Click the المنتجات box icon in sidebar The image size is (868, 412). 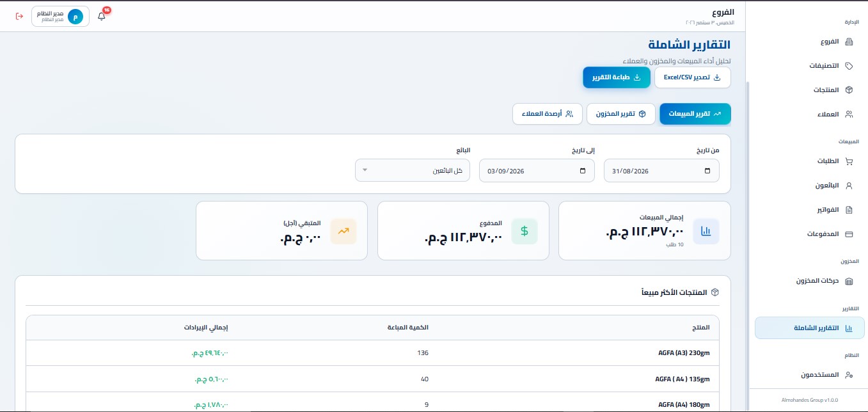point(849,90)
